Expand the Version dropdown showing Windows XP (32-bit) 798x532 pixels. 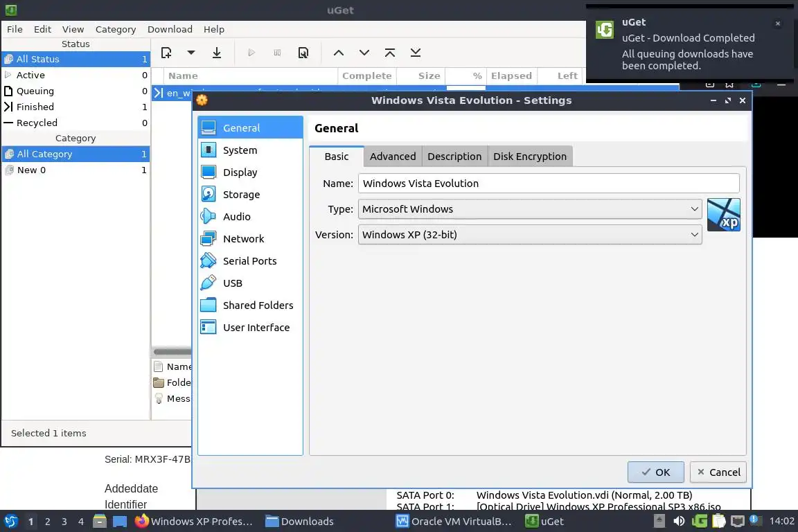[x=530, y=235]
